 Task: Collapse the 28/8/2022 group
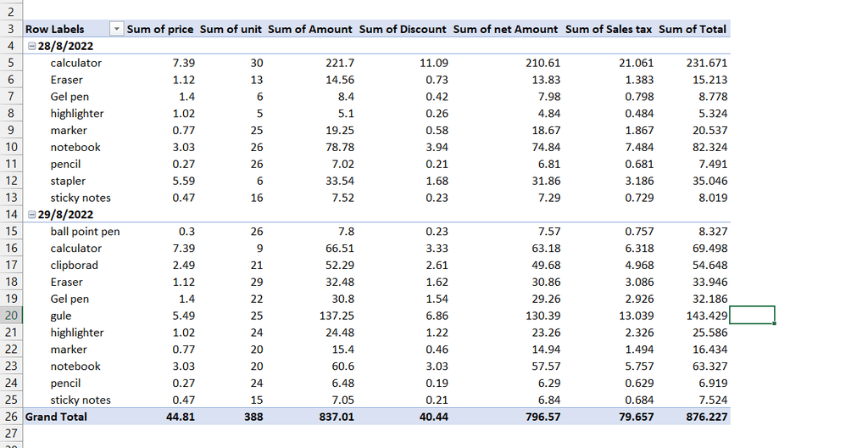(x=31, y=46)
